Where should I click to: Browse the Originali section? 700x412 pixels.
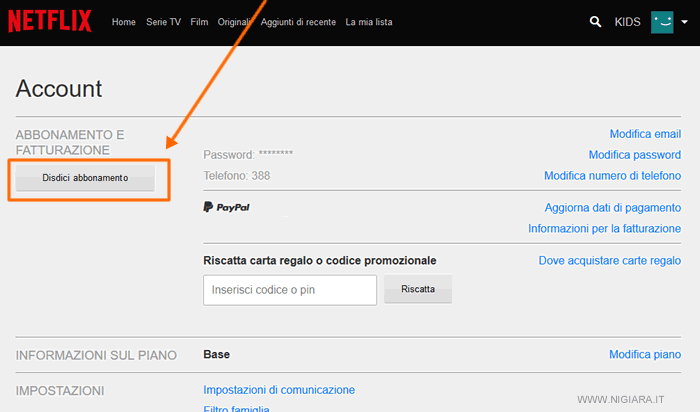234,21
